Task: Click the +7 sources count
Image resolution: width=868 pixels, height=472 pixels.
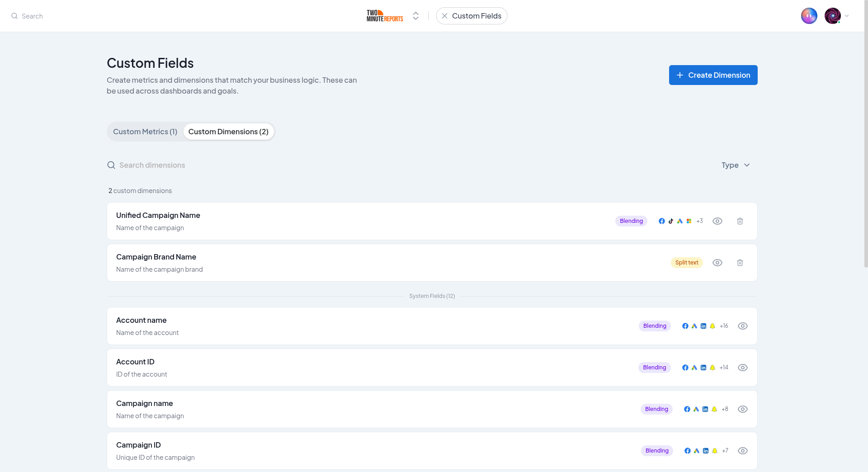Action: point(725,451)
